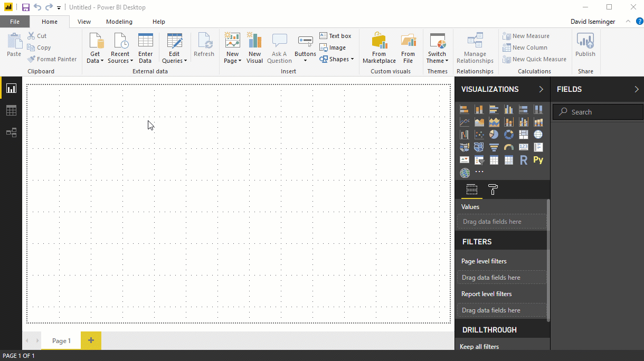Click the Visualizations pane scrollbar
The image size is (644, 361).
(548, 260)
